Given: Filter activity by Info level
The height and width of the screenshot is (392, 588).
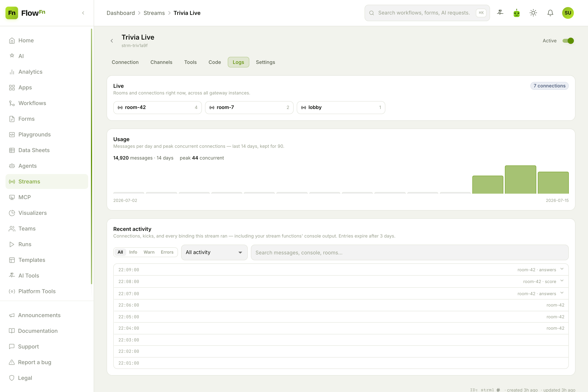Looking at the screenshot, I should (x=133, y=252).
